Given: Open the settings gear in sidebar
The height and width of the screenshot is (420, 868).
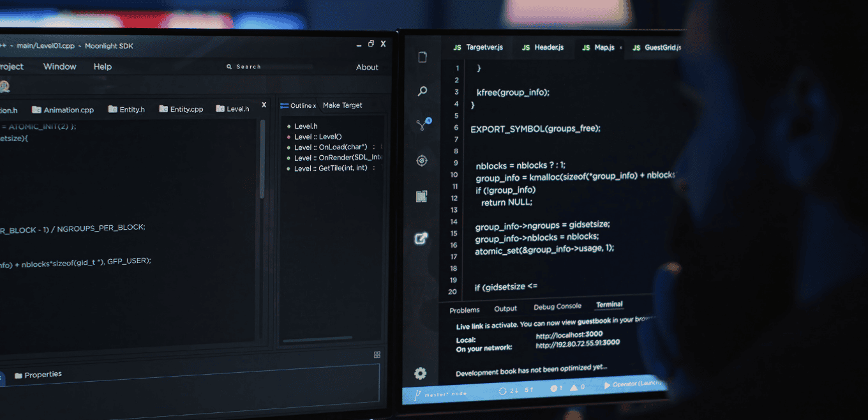Looking at the screenshot, I should (420, 373).
